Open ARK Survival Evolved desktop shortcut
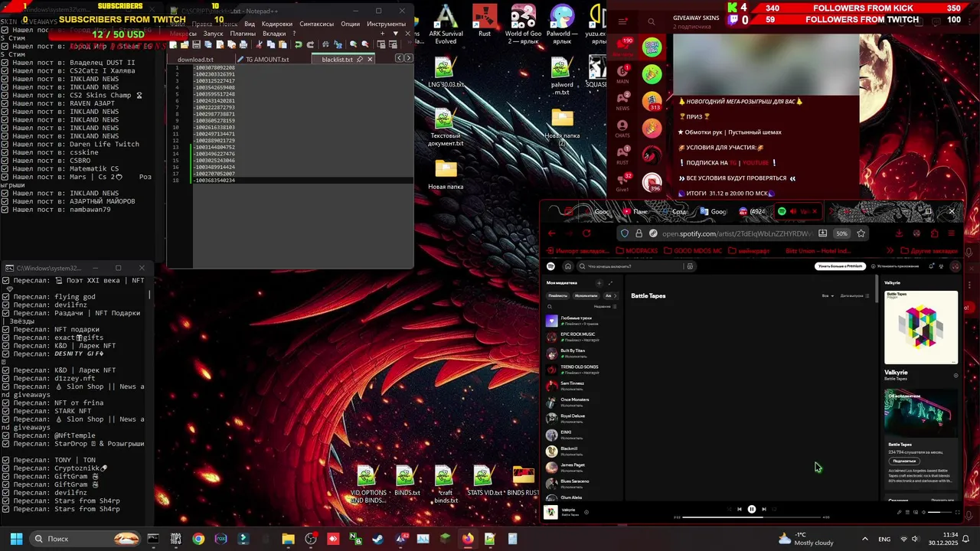 (446, 24)
